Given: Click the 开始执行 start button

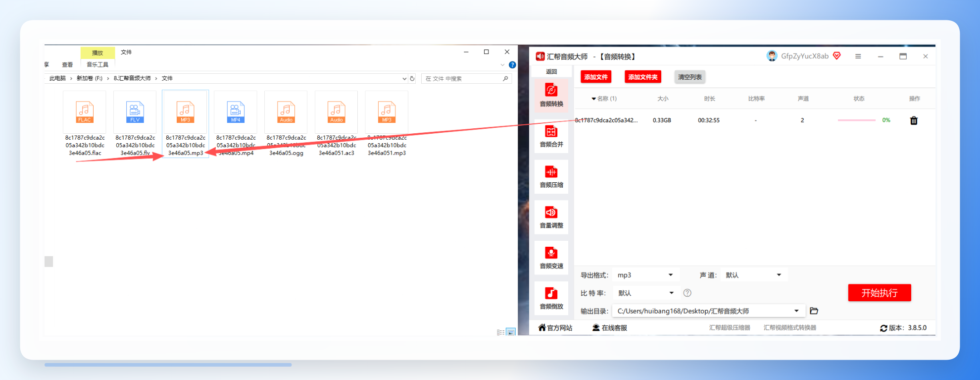Looking at the screenshot, I should [880, 293].
